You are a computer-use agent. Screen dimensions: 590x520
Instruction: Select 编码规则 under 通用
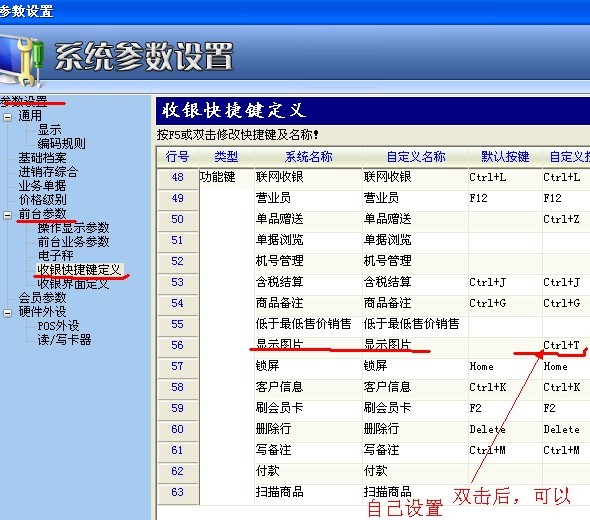pos(61,143)
